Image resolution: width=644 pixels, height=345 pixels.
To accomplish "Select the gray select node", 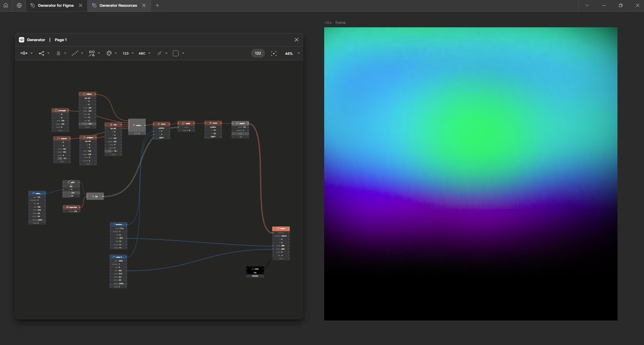I will click(x=137, y=127).
